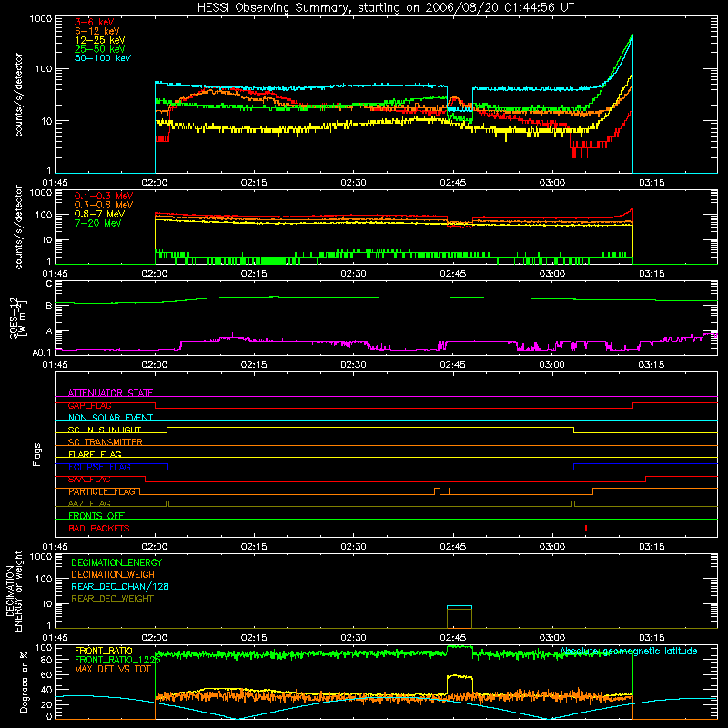Select the NON_SOLAR_EVENT flag label
Screen dimensions: 728x728
(110, 418)
